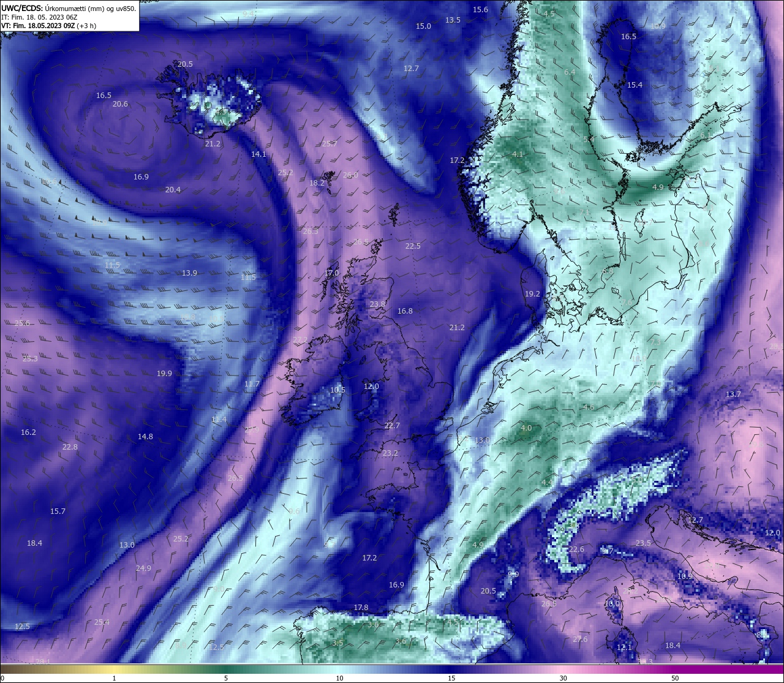This screenshot has width=784, height=683.
Task: Click the 19.9 value on the map
Action: (x=164, y=374)
